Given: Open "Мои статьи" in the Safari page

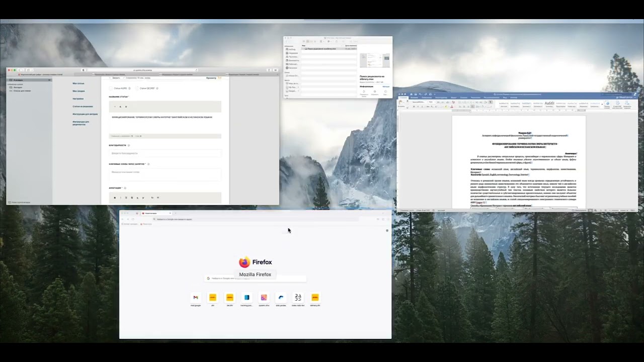Looking at the screenshot, I should pyautogui.click(x=78, y=83).
